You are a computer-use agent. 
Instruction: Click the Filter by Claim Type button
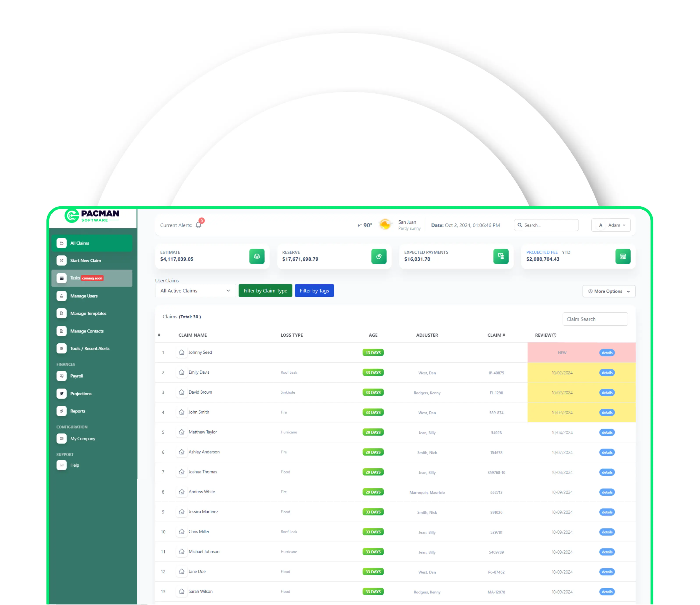coord(265,291)
